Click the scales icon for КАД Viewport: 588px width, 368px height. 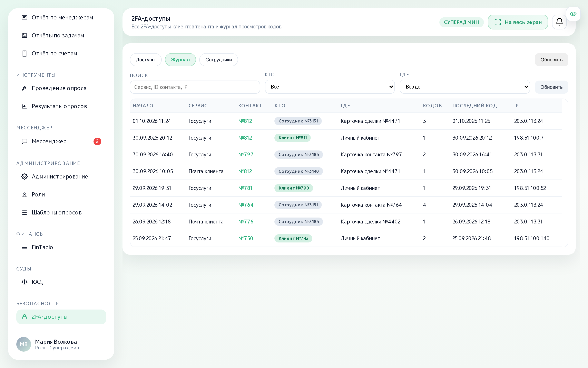(24, 282)
